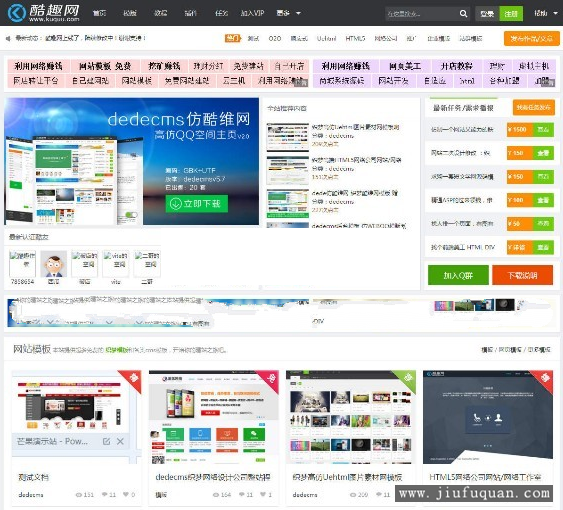Click the 7858654 user avatar image
The image size is (563, 510).
coord(22,264)
